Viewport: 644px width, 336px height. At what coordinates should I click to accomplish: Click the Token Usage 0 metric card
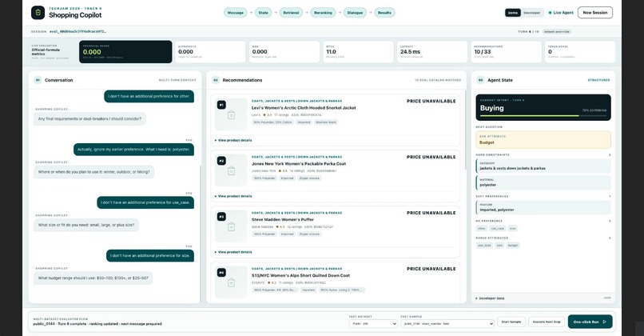click(x=580, y=52)
